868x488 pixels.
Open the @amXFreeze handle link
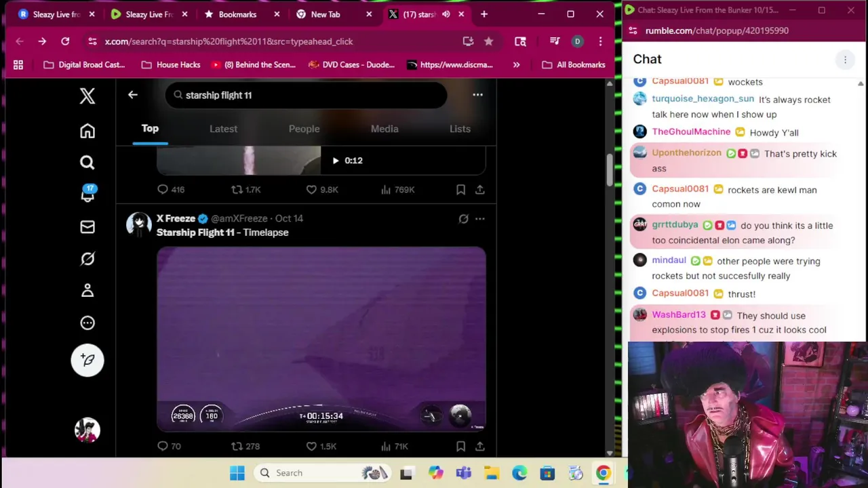coord(239,218)
